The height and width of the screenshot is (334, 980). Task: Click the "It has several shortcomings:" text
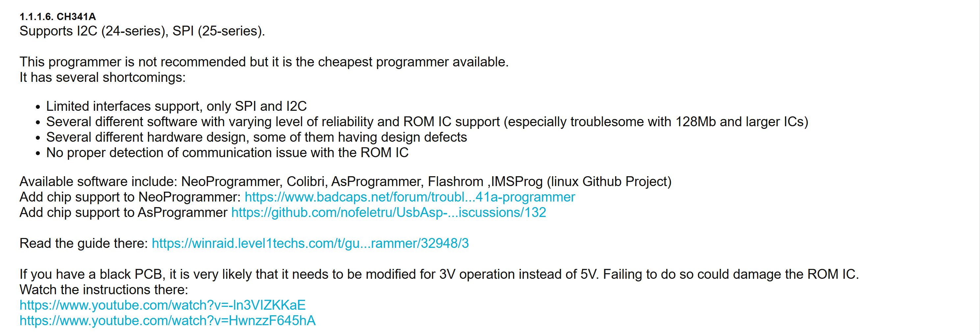[102, 78]
